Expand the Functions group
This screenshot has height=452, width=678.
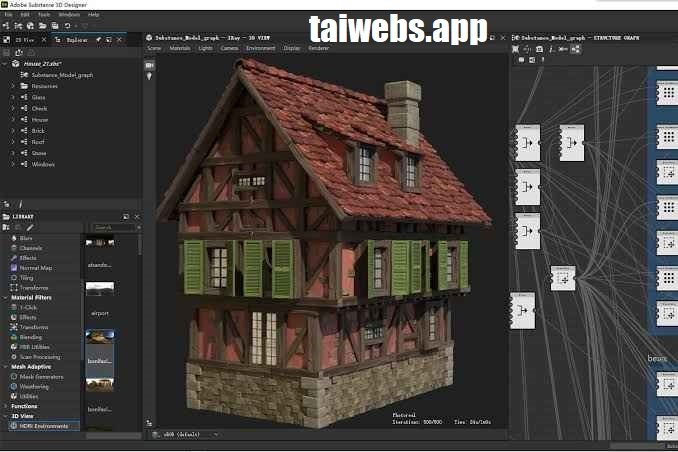pyautogui.click(x=5, y=407)
